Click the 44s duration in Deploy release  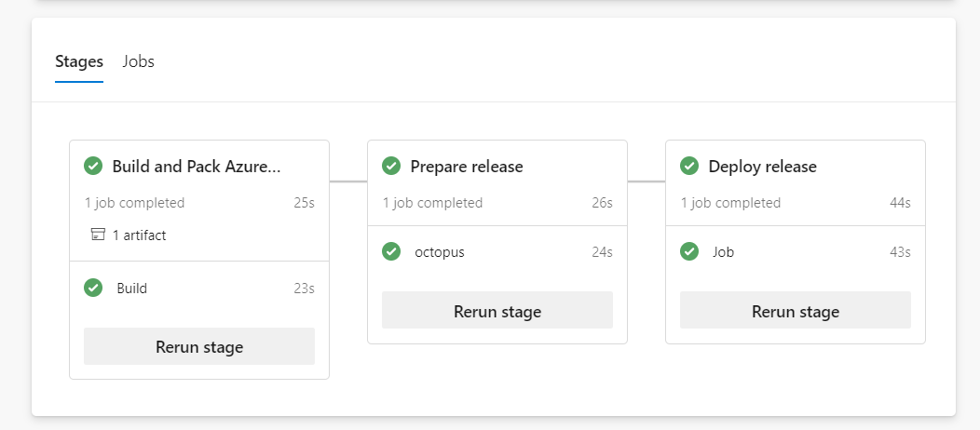coord(900,203)
